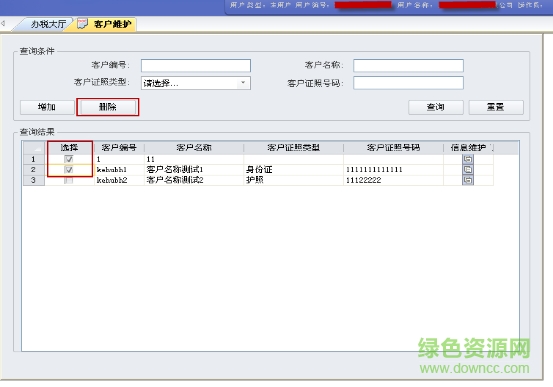This screenshot has height=387, width=553.
Task: Check the checkbox for kehubh2
Action: click(68, 180)
